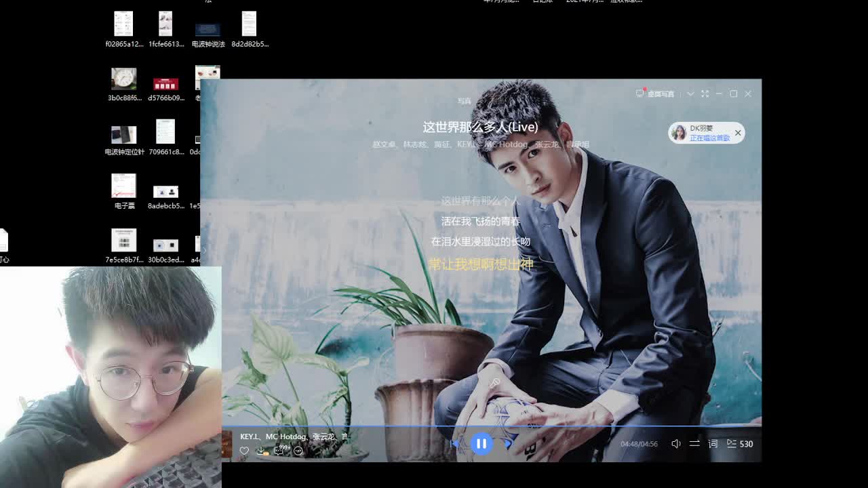Select the 7e5ce8b7f... desktop file

click(x=124, y=246)
